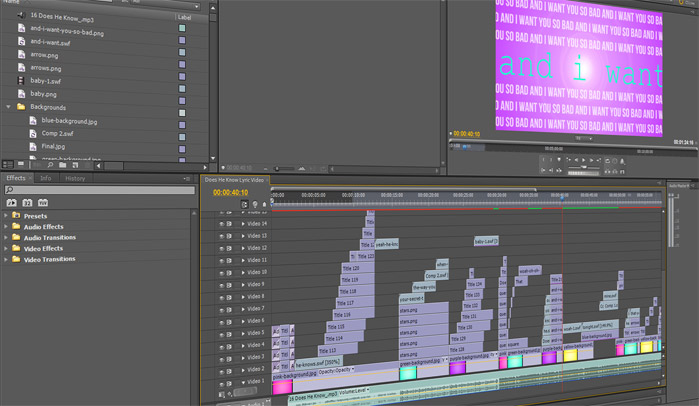Switch Project panel to list view
The width and height of the screenshot is (699, 406).
click(x=8, y=165)
